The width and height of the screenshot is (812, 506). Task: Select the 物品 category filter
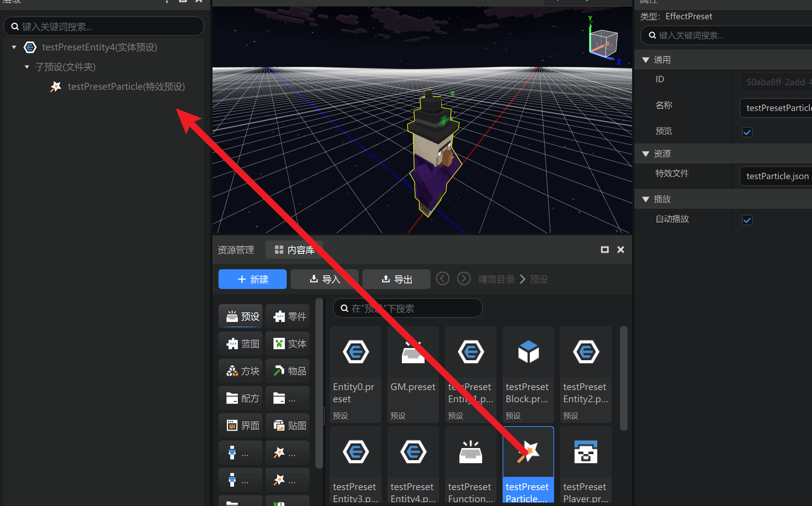tap(287, 371)
